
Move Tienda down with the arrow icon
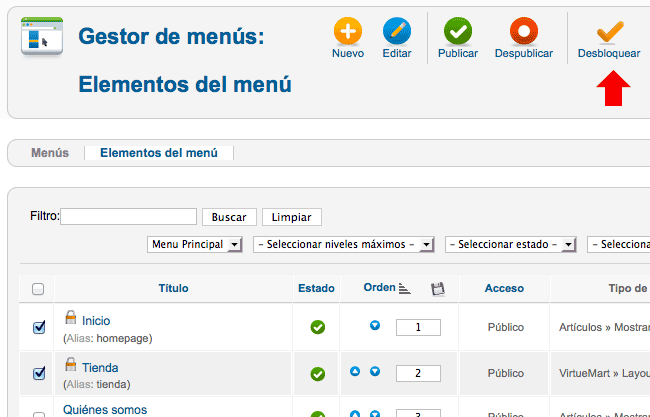tap(375, 371)
